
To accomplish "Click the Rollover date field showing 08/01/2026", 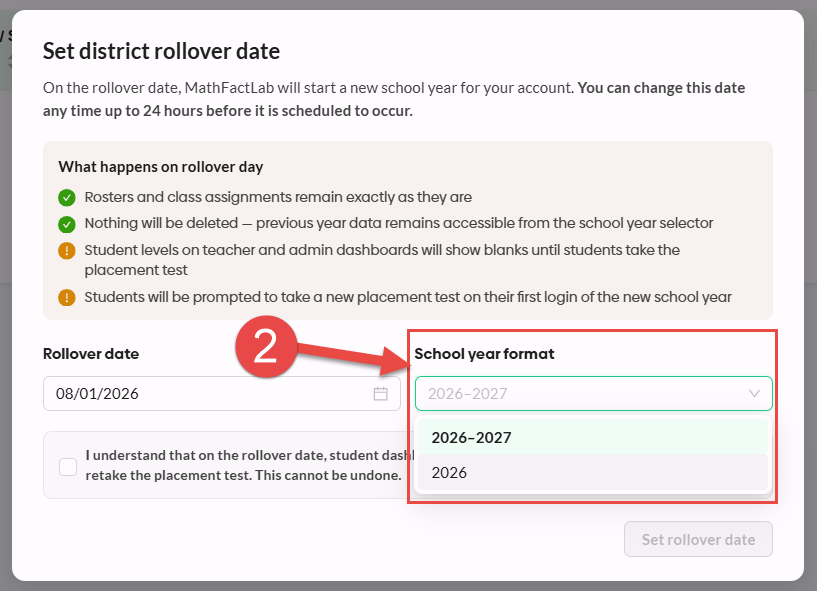I will point(221,393).
